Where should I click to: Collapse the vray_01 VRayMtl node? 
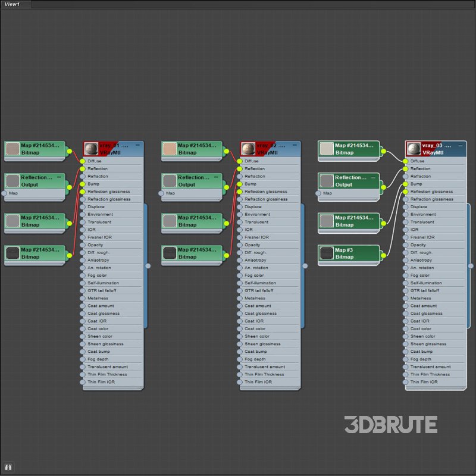(137, 145)
